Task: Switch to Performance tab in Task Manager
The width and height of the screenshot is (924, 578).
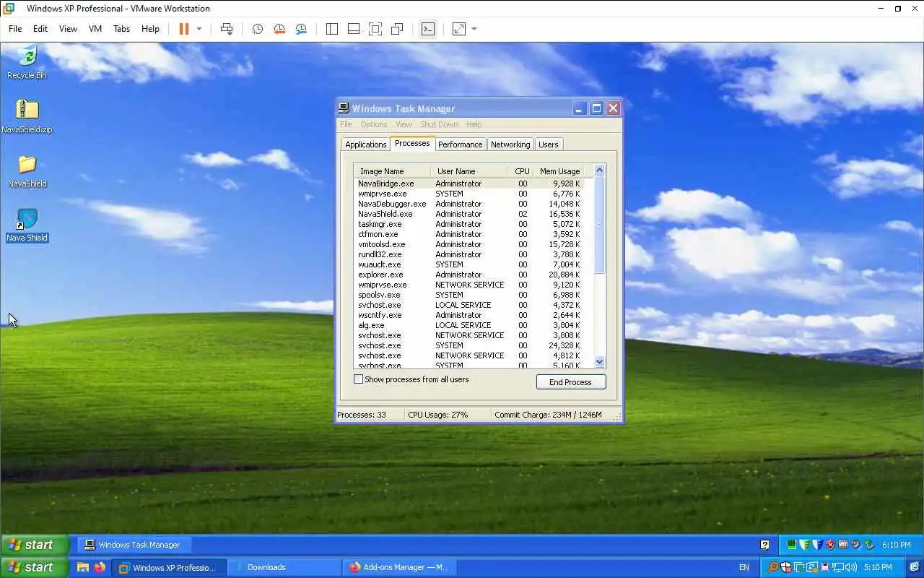Action: [460, 144]
